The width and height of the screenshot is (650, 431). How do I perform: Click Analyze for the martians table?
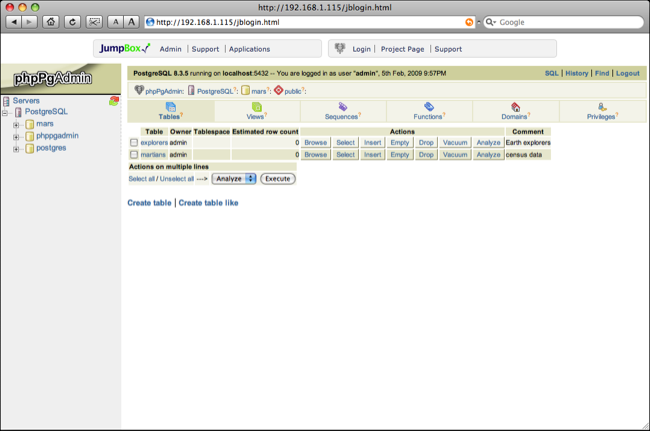click(488, 155)
